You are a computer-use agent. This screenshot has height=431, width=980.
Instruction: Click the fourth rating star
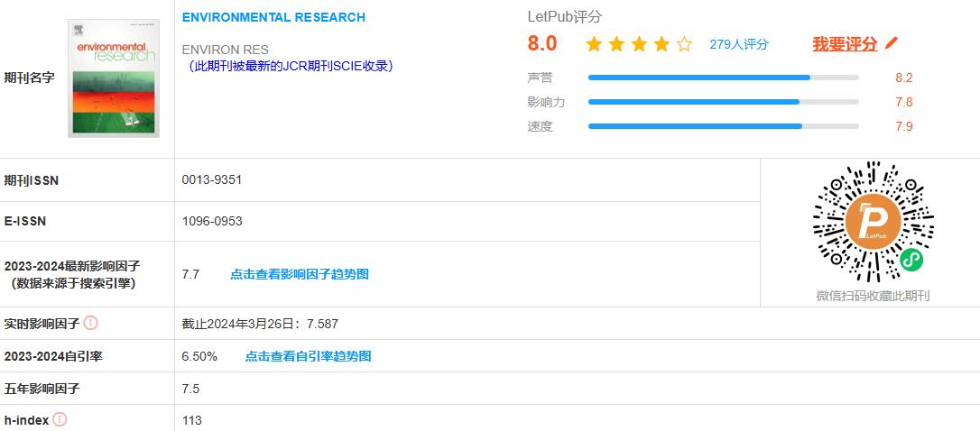[661, 44]
